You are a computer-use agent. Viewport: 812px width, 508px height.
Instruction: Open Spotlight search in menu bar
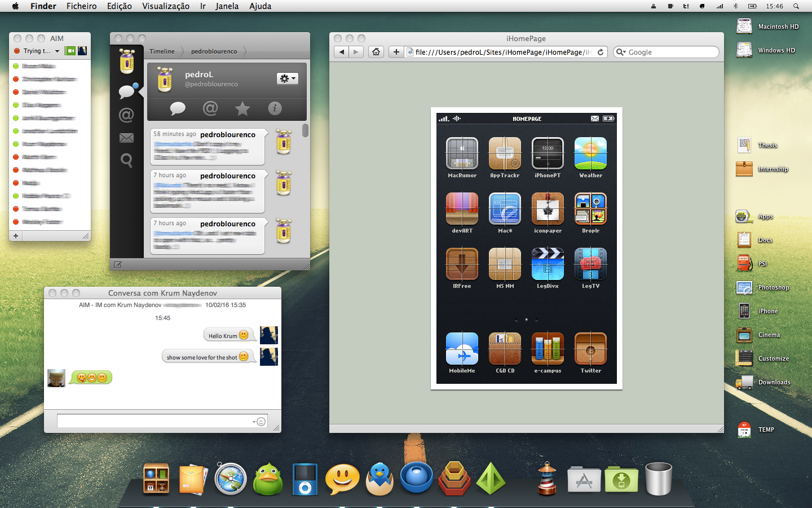[x=796, y=6]
